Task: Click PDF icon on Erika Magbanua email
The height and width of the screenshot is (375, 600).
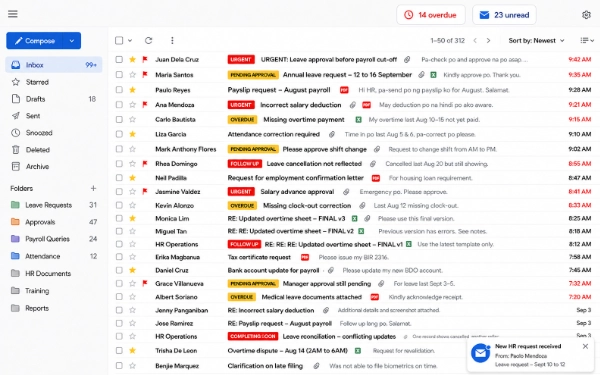Action: point(305,257)
